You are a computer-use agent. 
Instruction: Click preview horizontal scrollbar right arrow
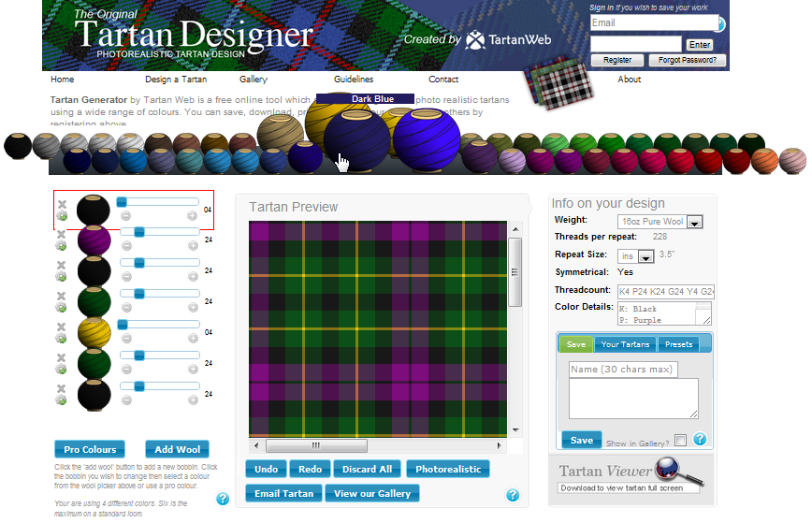[x=499, y=445]
